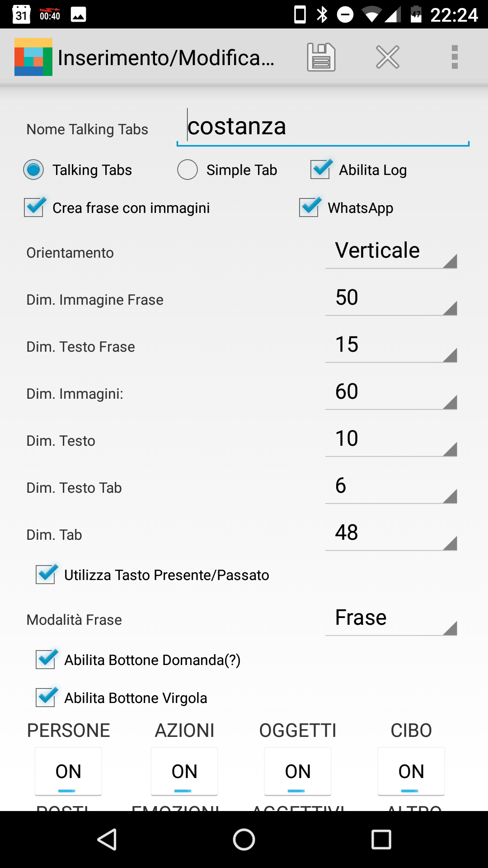Viewport: 488px width, 868px height.
Task: Tap the colorful app logo icon
Action: (33, 57)
